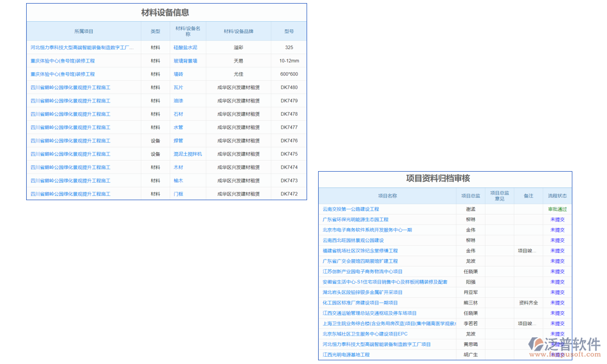The height and width of the screenshot is (364, 607).
Task: Click the 泛普软件 logo icon
Action: point(537,344)
